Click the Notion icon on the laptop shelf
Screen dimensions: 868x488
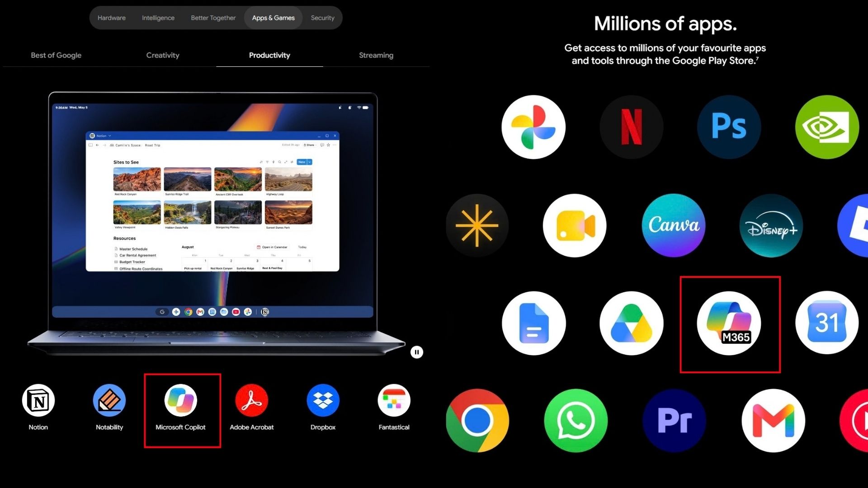click(265, 312)
